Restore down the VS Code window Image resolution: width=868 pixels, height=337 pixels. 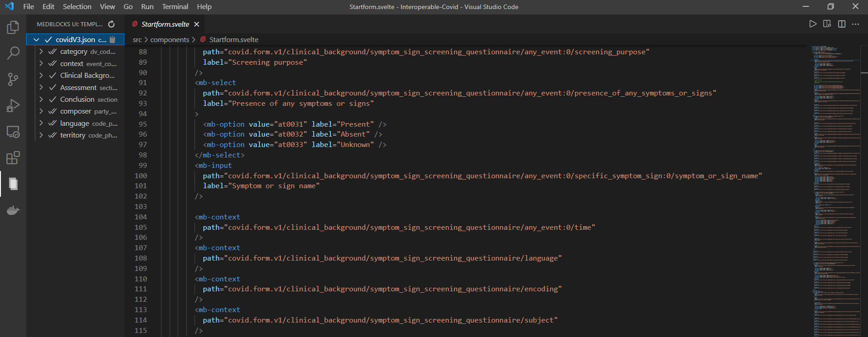[x=830, y=6]
